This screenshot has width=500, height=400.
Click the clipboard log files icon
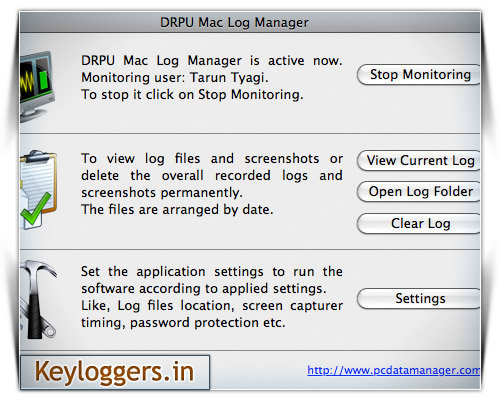point(38,189)
